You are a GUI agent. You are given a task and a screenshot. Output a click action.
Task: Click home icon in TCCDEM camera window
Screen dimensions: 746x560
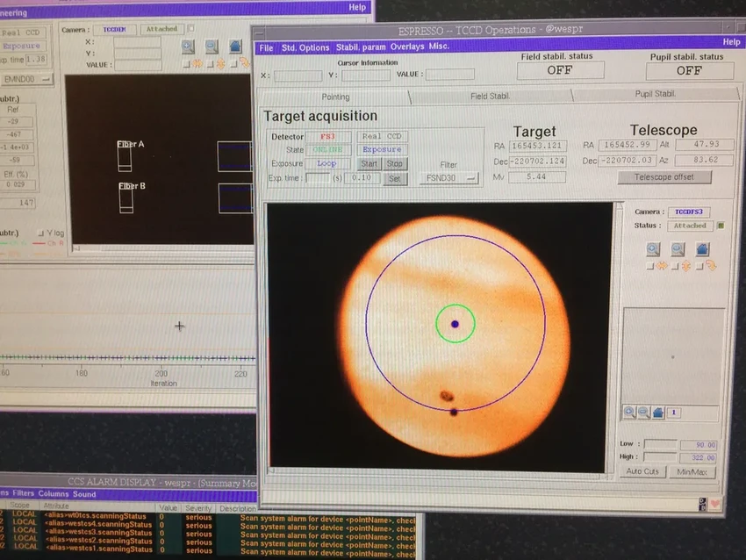click(x=236, y=47)
